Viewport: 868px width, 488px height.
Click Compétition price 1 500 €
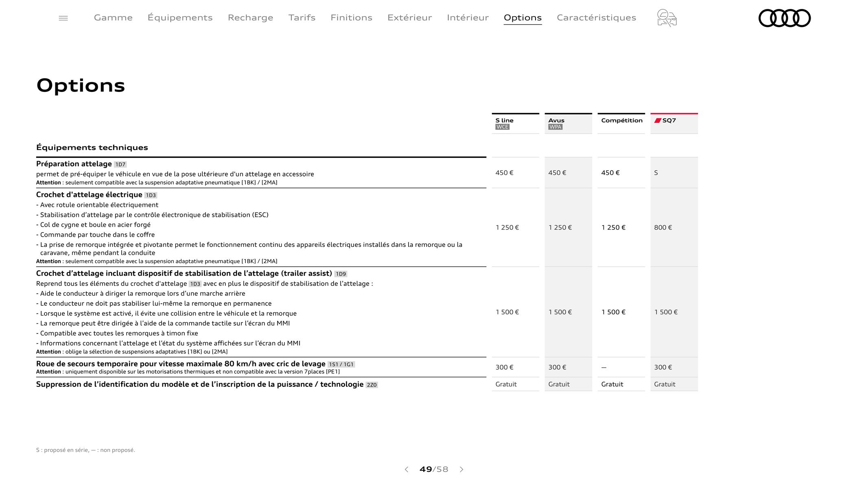[613, 312]
